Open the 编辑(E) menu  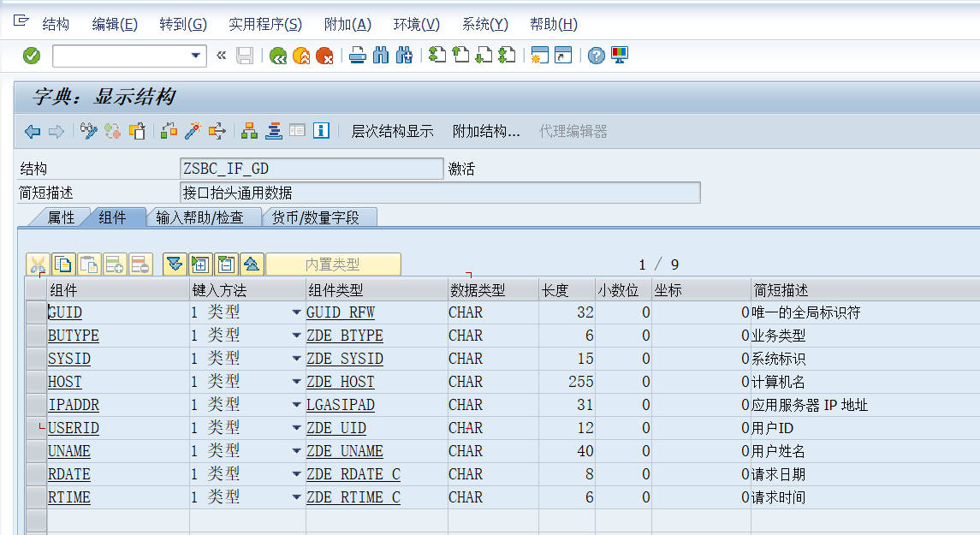coord(115,24)
